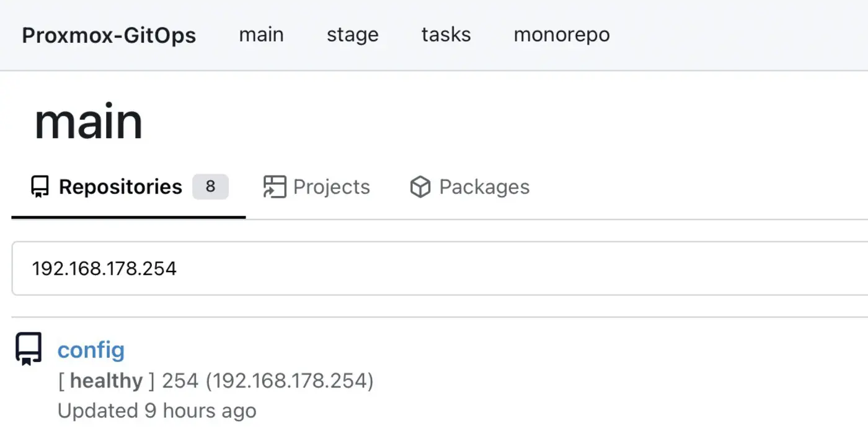Click the Projects tab board icon
The image size is (868, 434).
pos(275,187)
